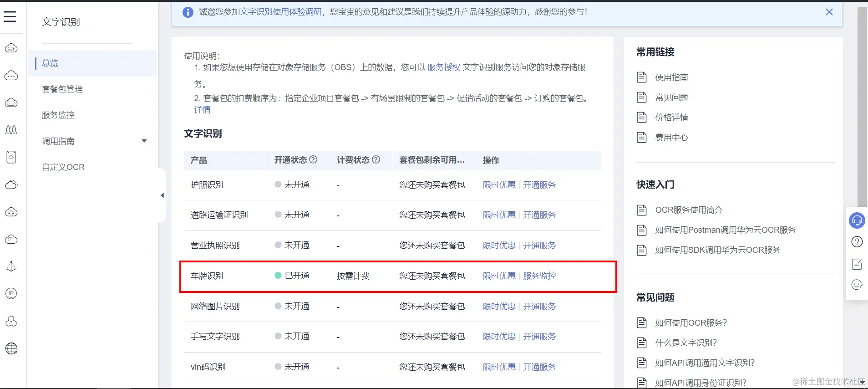Click the 道路运输证识别 product name

click(219, 215)
